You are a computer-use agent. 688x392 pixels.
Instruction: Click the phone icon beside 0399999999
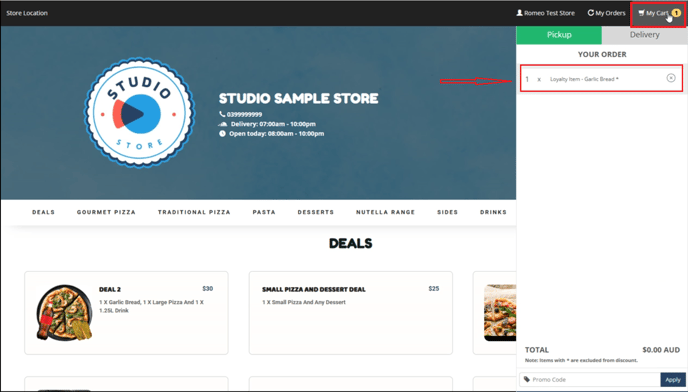pyautogui.click(x=222, y=114)
